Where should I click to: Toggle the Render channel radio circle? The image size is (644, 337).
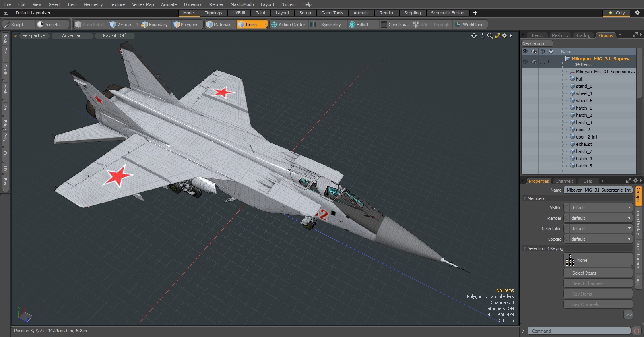567,218
